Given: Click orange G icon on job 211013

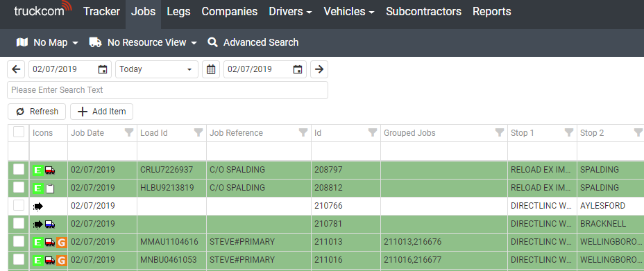Looking at the screenshot, I should click(61, 242).
